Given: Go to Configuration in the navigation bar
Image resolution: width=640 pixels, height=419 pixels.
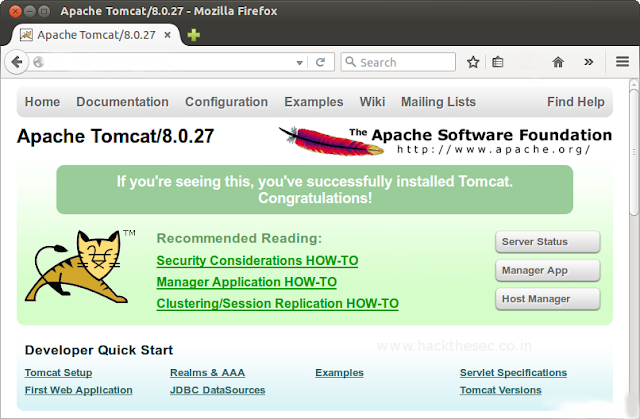Looking at the screenshot, I should click(227, 102).
